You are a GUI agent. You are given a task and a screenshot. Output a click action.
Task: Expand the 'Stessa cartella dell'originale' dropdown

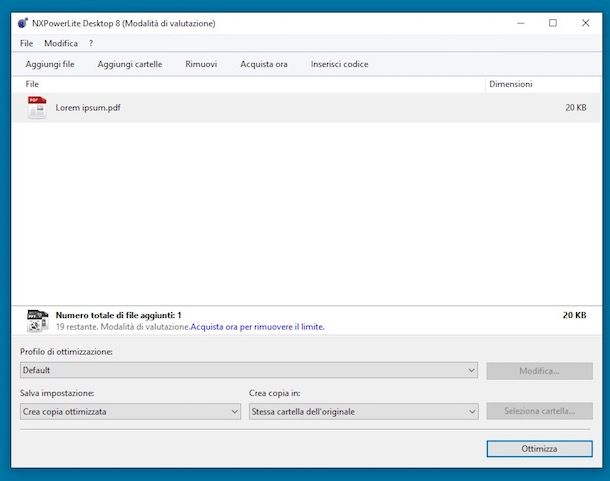(363, 411)
